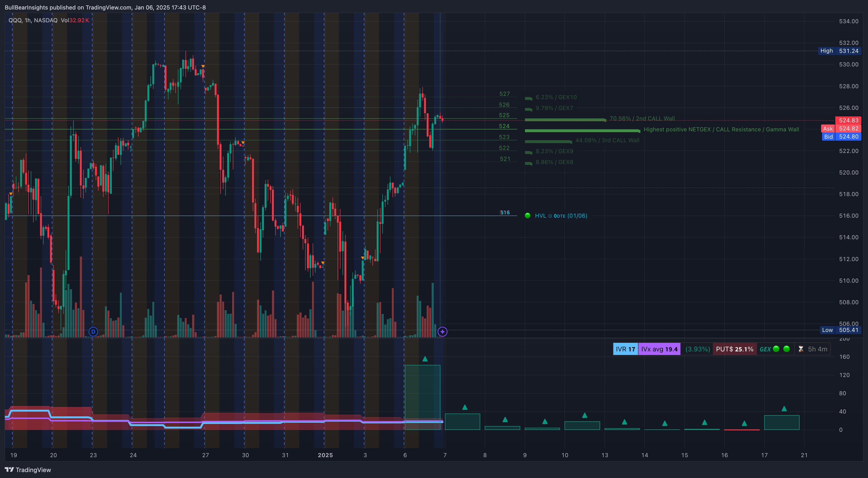868x478 pixels.
Task: Click the blue dividend 'D' marker
Action: [x=93, y=332]
